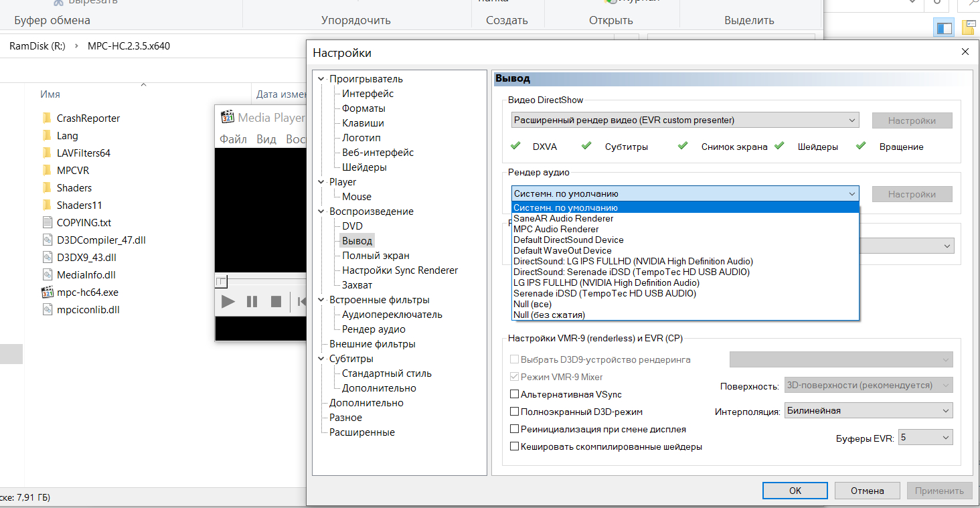Image resolution: width=980 pixels, height=508 pixels.
Task: Click the MPCVR folder icon
Action: click(x=47, y=171)
